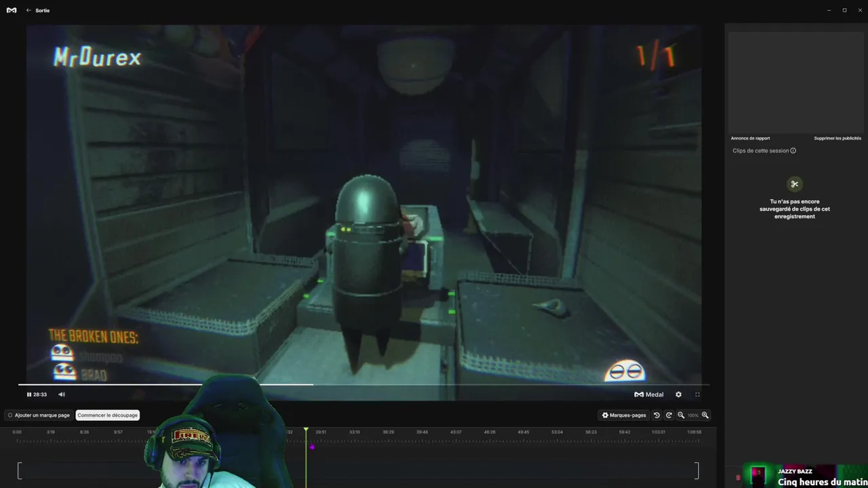Jump to 1:03:01 on the timeline ruler

click(658, 432)
